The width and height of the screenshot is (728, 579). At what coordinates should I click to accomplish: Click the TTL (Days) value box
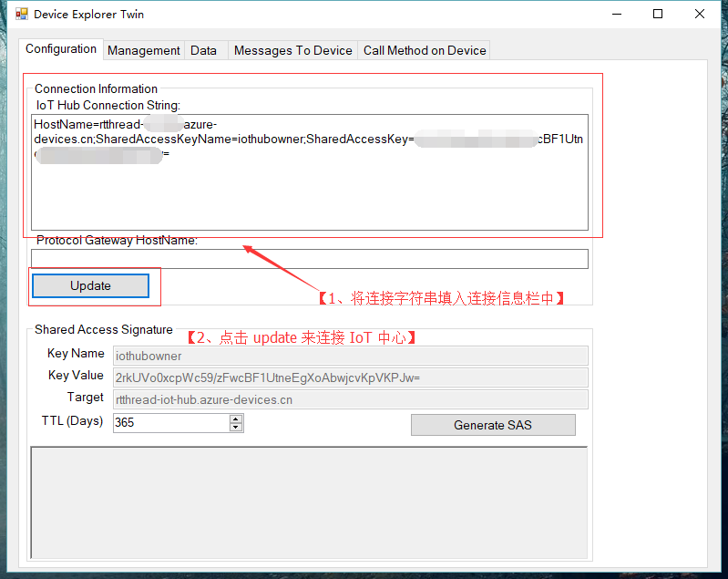tap(170, 423)
